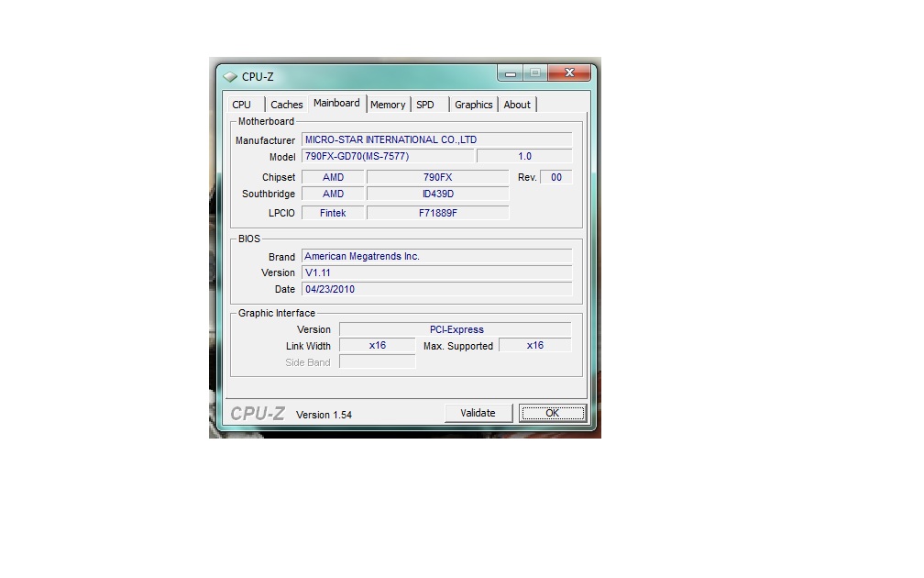Click the disabled maximize button
924x578 pixels.
[535, 72]
